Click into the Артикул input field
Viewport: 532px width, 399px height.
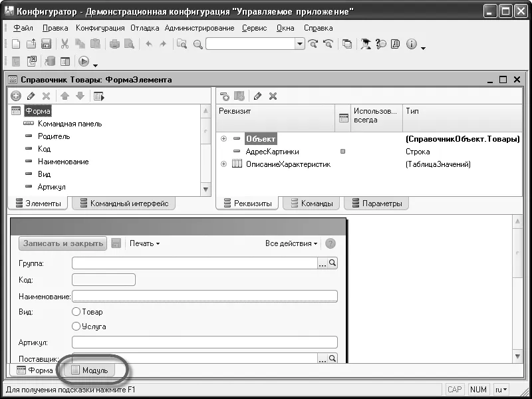205,342
